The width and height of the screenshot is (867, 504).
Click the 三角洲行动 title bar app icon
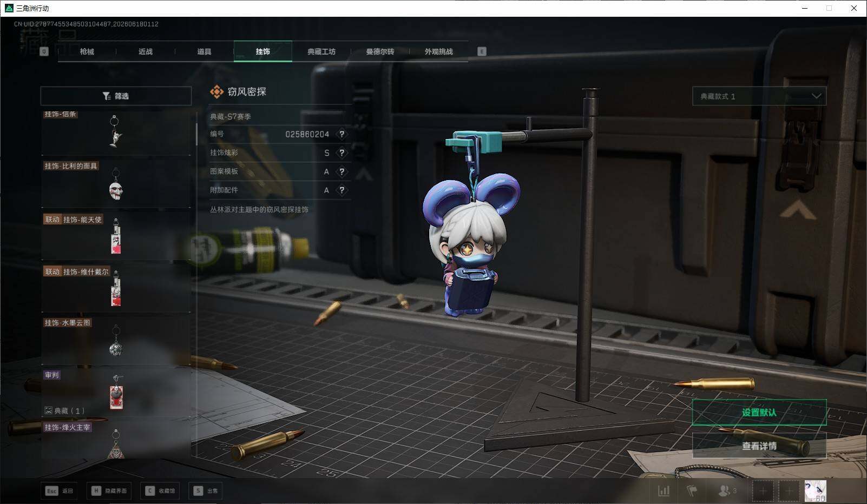pos(9,8)
